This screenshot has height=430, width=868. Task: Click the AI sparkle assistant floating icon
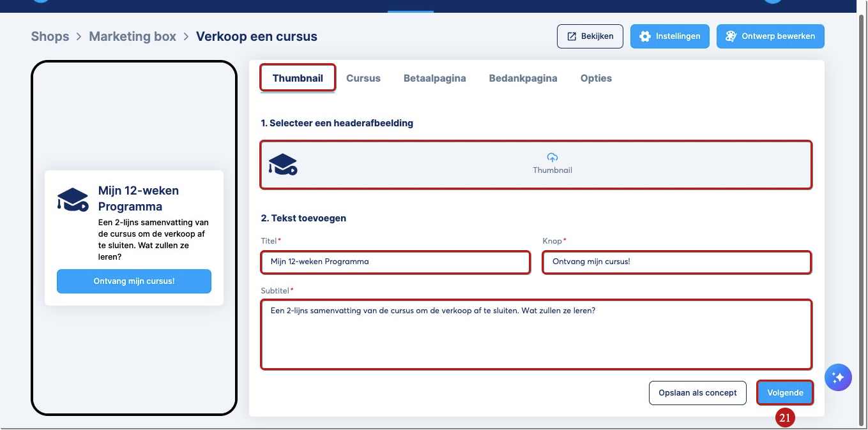coord(838,378)
